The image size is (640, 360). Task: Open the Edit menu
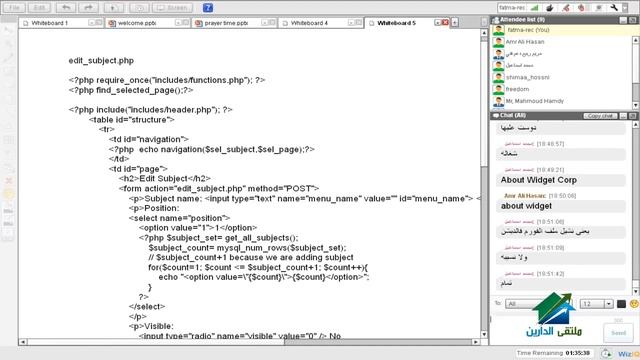tap(39, 7)
